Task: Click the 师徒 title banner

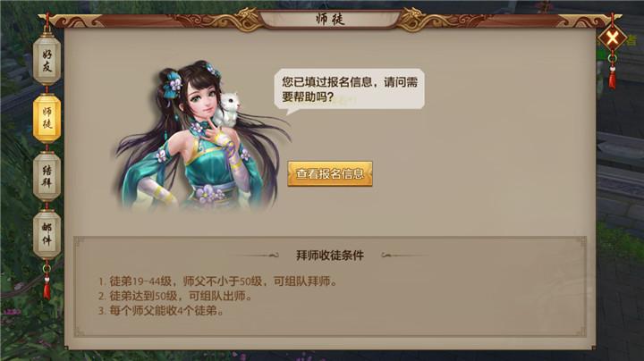Action: tap(330, 19)
